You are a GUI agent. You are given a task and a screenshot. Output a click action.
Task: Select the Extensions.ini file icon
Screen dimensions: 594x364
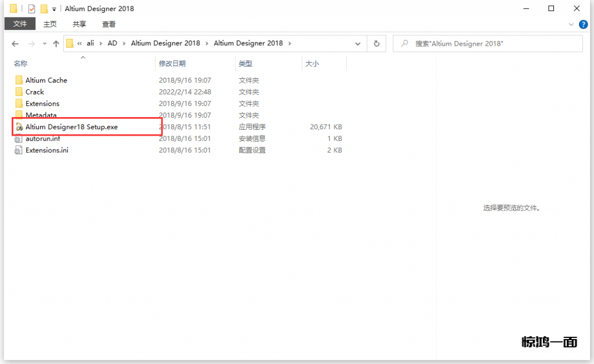[19, 150]
